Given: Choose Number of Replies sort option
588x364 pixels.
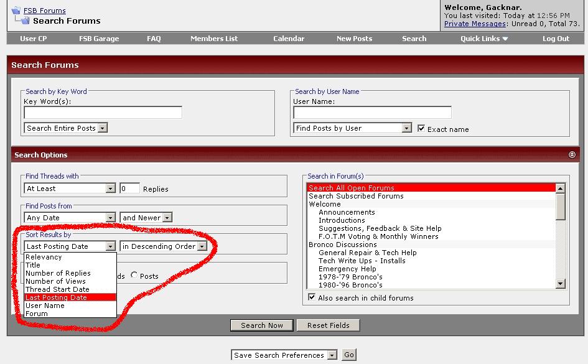Looking at the screenshot, I should click(70, 273).
